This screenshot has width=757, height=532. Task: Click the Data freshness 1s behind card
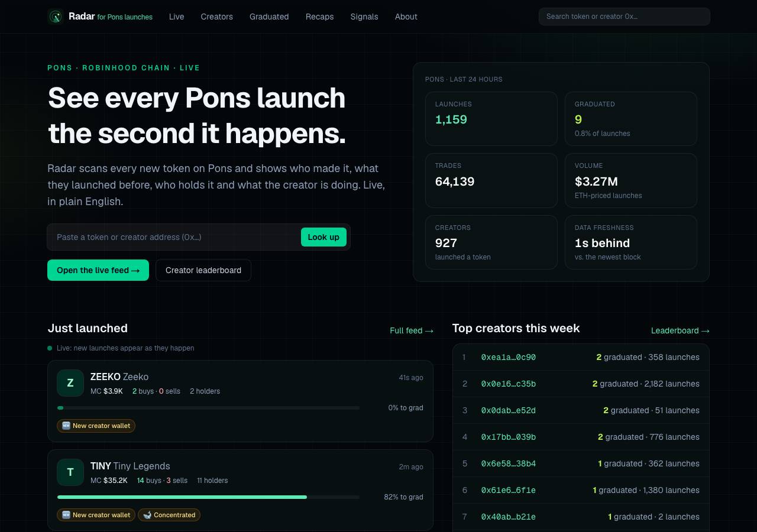click(631, 242)
